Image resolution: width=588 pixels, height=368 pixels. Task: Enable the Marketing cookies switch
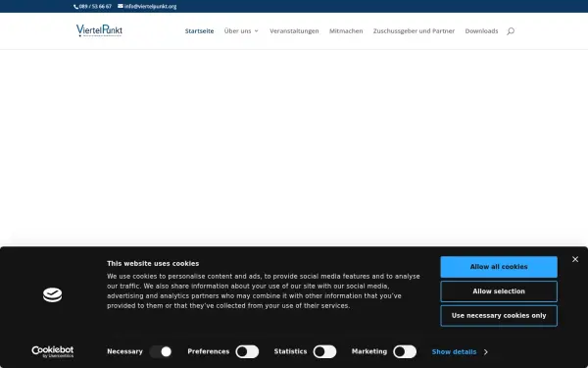[405, 351]
